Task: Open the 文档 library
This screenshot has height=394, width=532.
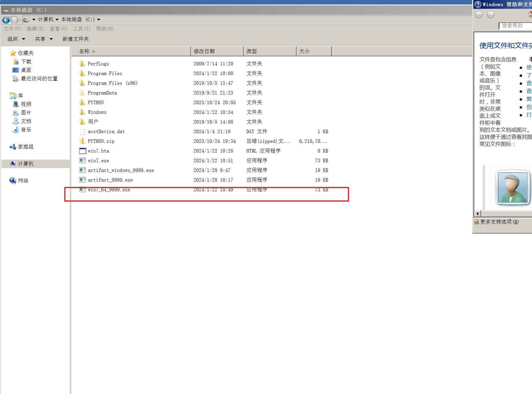Action: point(26,121)
